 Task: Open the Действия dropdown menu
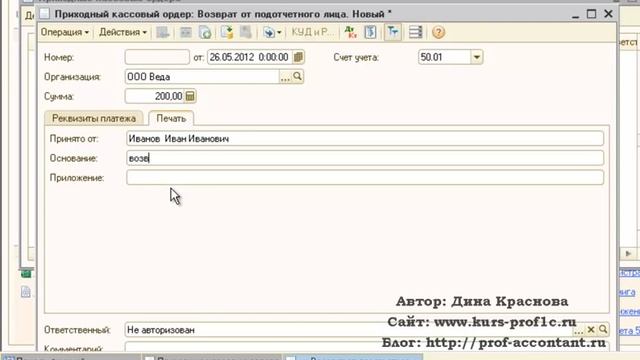click(122, 32)
